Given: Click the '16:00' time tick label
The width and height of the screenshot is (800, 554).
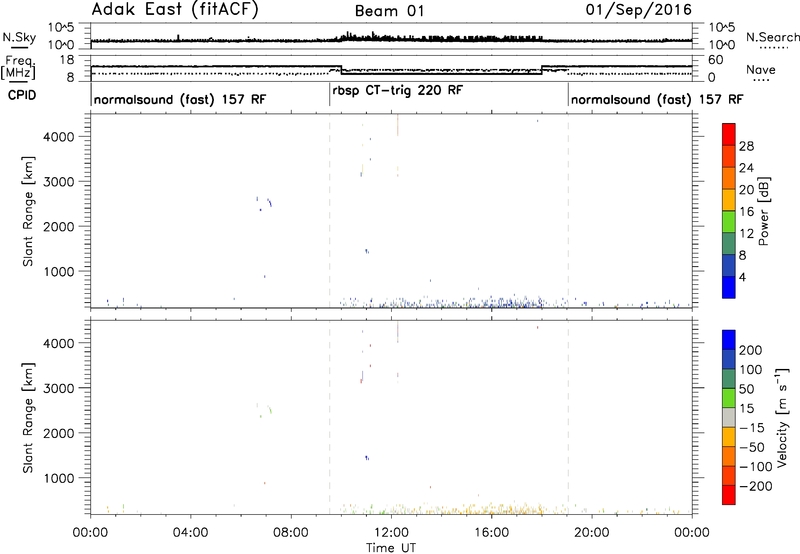Looking at the screenshot, I should click(x=491, y=533).
